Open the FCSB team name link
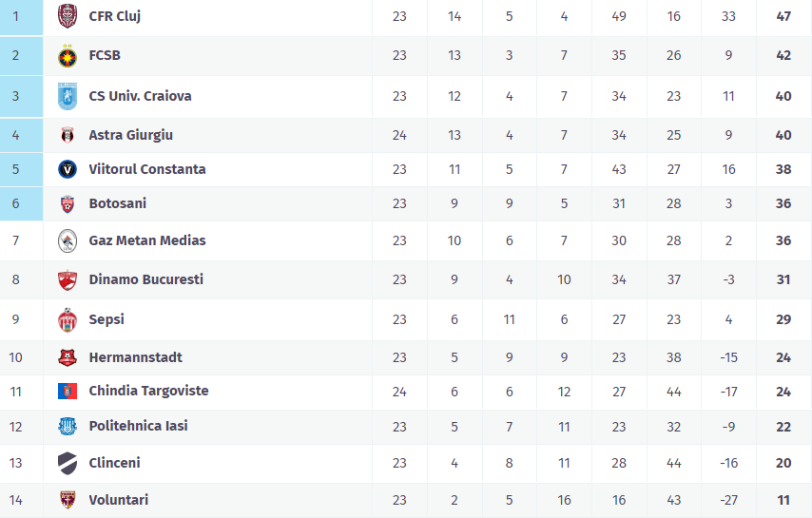 [105, 56]
